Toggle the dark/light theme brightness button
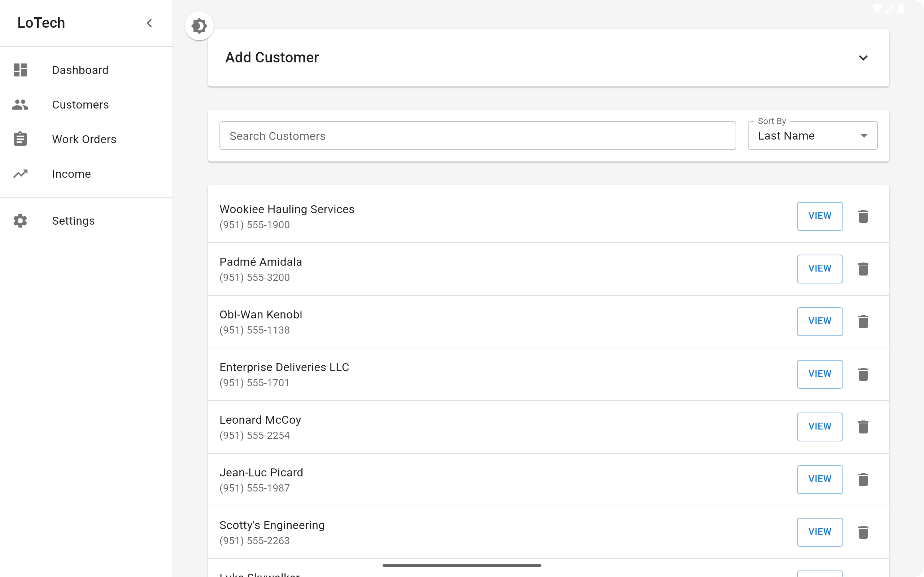924x577 pixels. point(199,26)
